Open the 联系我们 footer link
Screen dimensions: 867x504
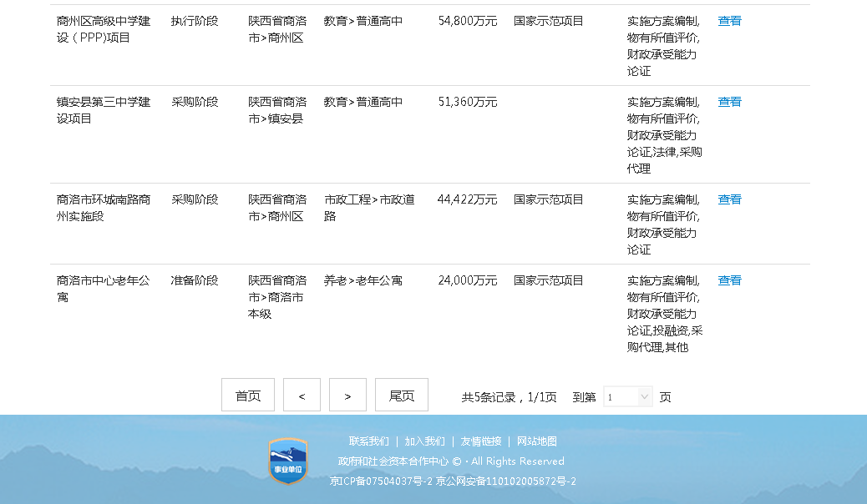[x=368, y=441]
